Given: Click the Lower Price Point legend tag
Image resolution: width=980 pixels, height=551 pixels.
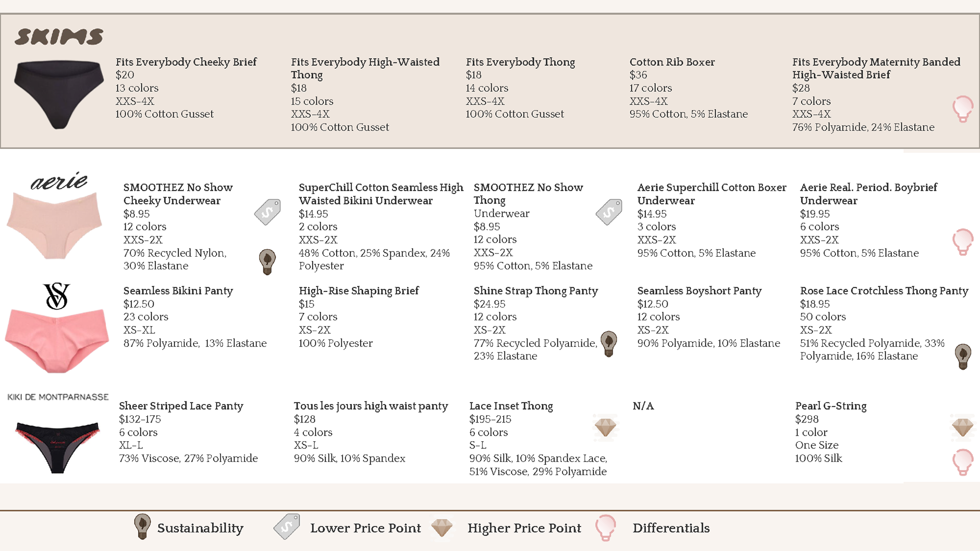Looking at the screenshot, I should 286,527.
